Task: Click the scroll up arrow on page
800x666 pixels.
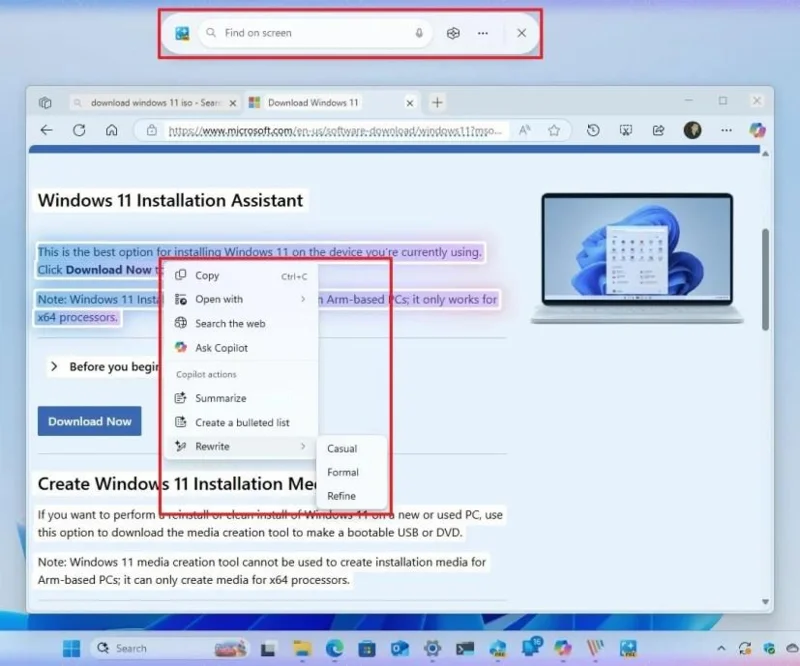Action: click(x=765, y=154)
